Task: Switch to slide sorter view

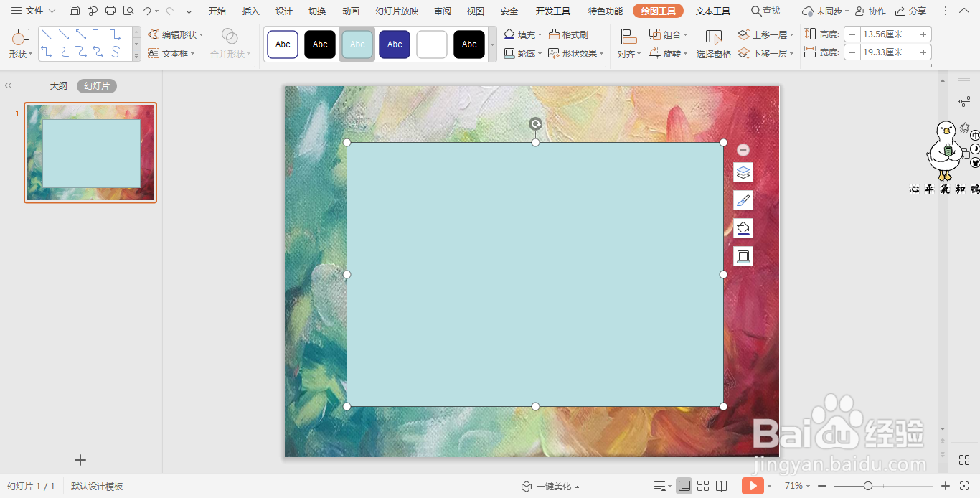Action: 703,486
